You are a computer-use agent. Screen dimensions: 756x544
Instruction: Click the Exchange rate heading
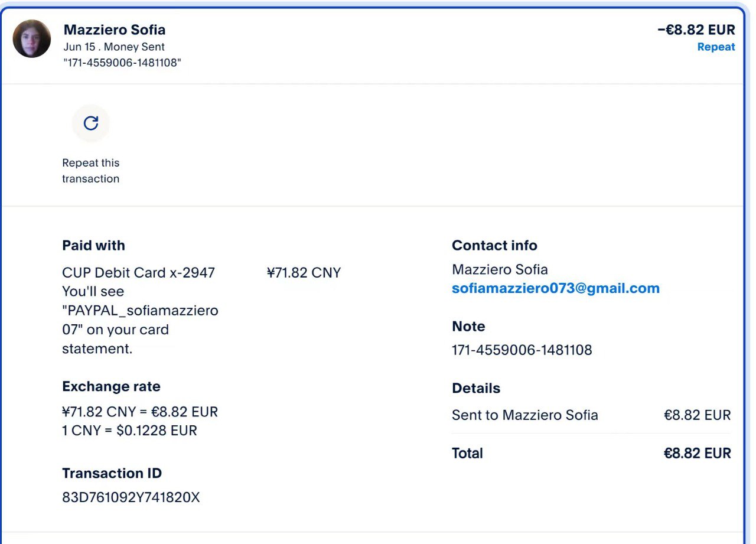[111, 386]
